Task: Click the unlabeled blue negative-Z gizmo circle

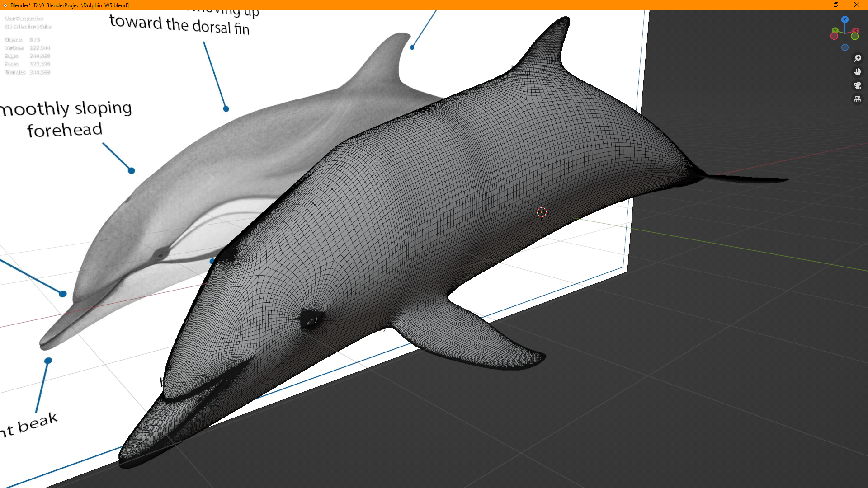Action: tap(845, 47)
